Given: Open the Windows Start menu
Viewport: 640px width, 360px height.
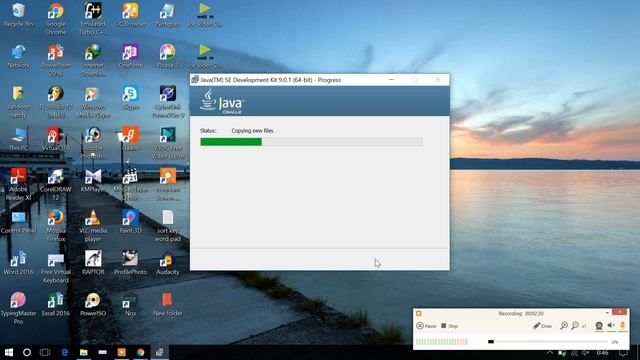Looking at the screenshot, I should (9, 352).
